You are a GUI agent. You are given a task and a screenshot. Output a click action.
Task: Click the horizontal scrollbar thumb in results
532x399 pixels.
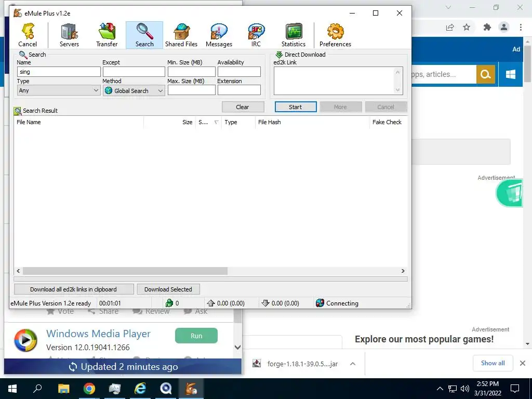(125, 271)
